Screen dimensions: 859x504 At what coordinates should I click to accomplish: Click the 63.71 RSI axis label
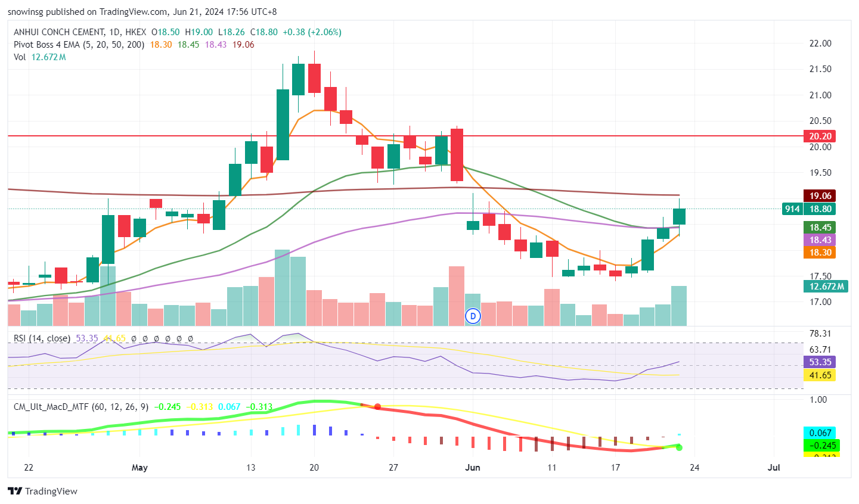tap(820, 350)
